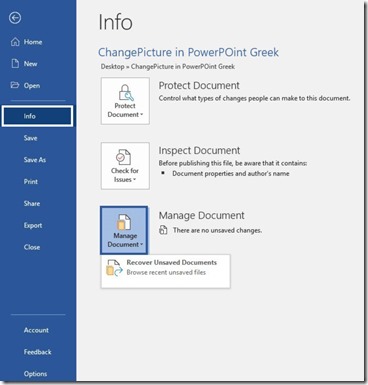Image resolution: width=368 pixels, height=385 pixels.
Task: Click the Home house icon
Action: click(15, 42)
